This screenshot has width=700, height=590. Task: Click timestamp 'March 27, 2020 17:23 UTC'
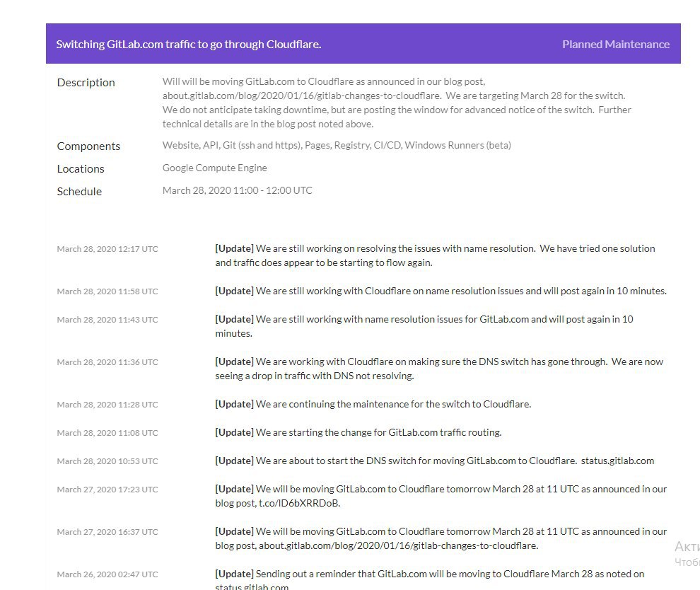coord(107,490)
